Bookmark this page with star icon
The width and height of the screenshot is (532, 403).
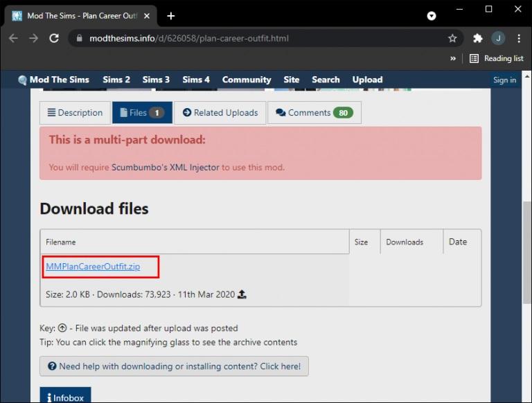pos(452,39)
